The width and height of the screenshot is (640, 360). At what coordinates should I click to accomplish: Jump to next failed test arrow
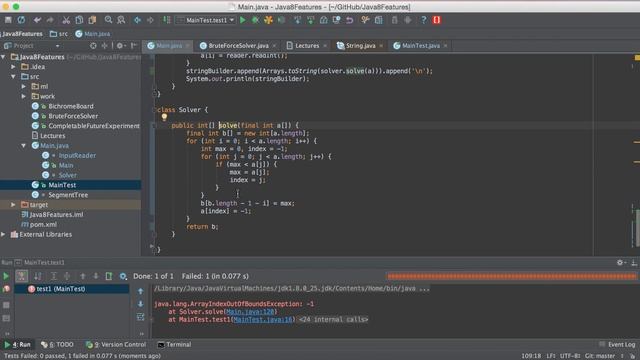tap(96, 276)
